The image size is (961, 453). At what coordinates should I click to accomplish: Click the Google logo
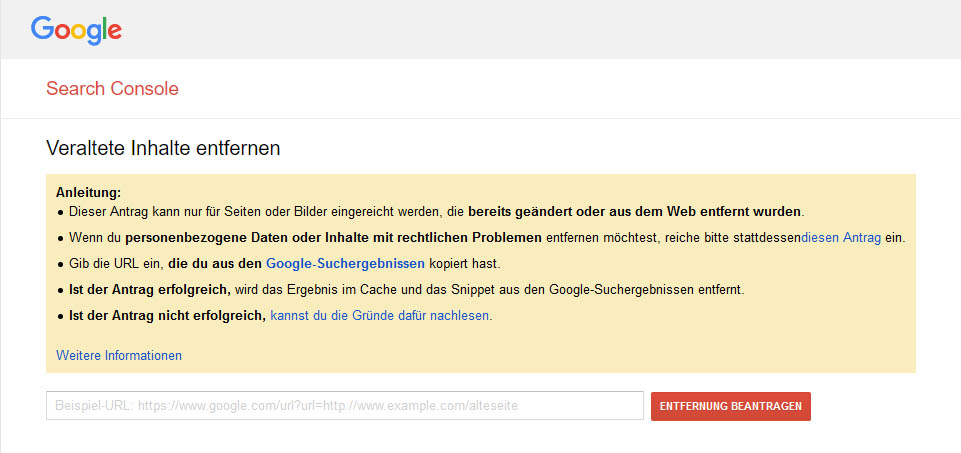[x=77, y=30]
